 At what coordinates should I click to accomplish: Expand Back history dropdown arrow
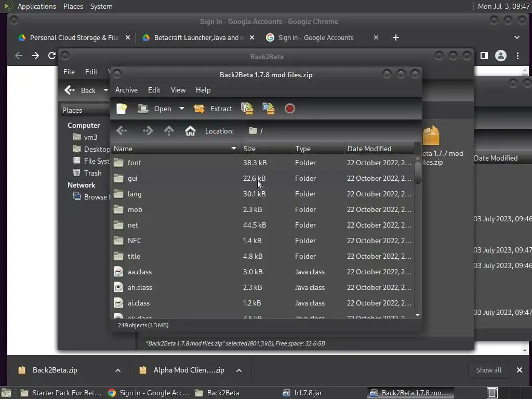pos(105,90)
